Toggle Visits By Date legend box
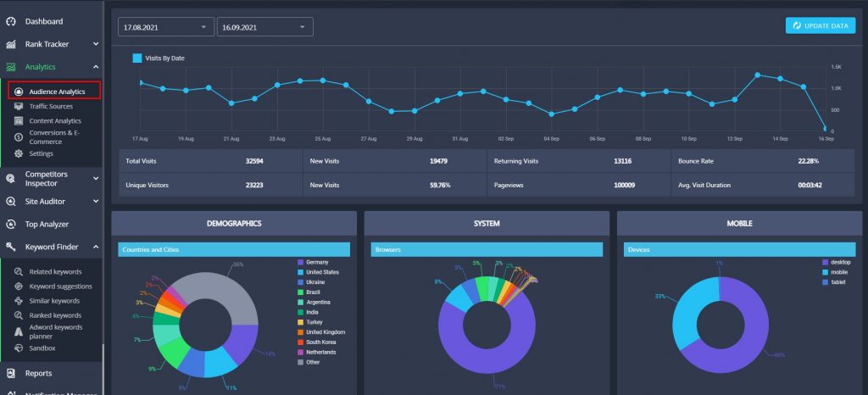 136,58
